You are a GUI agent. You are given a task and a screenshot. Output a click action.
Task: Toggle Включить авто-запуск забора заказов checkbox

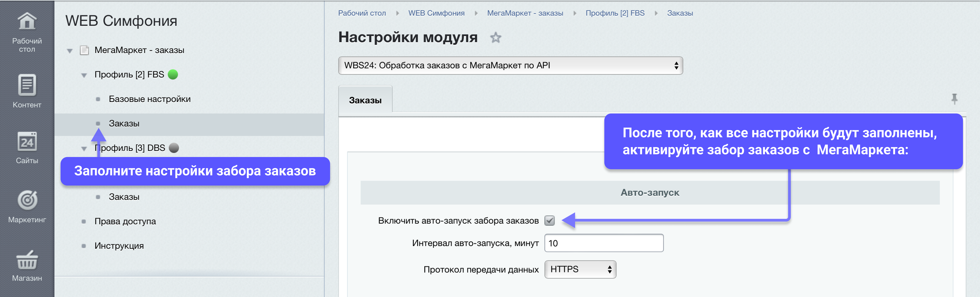549,221
